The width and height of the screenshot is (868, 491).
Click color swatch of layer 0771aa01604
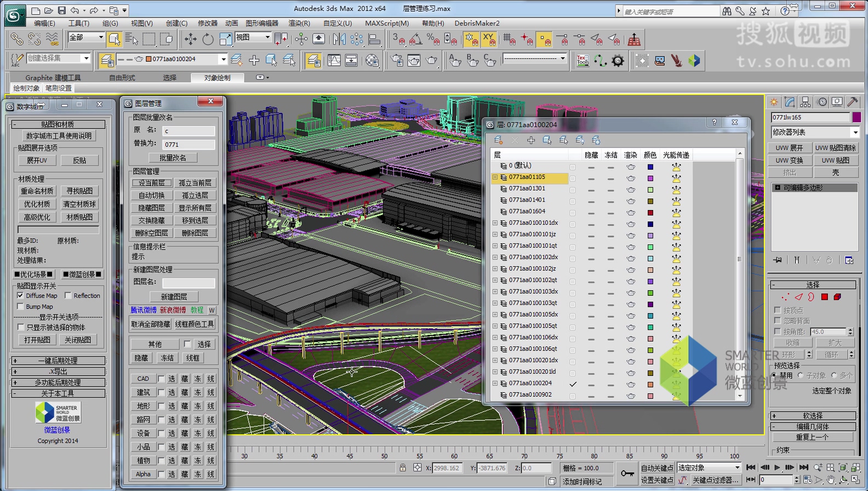(650, 213)
